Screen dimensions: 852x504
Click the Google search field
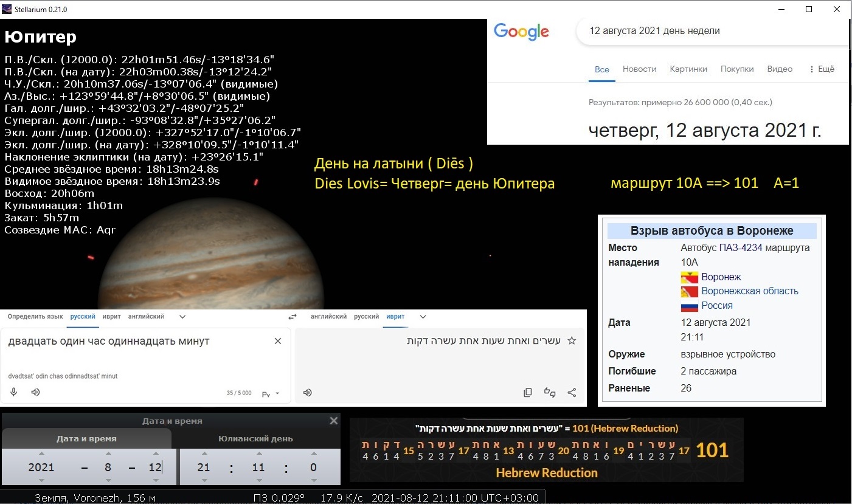tap(713, 31)
